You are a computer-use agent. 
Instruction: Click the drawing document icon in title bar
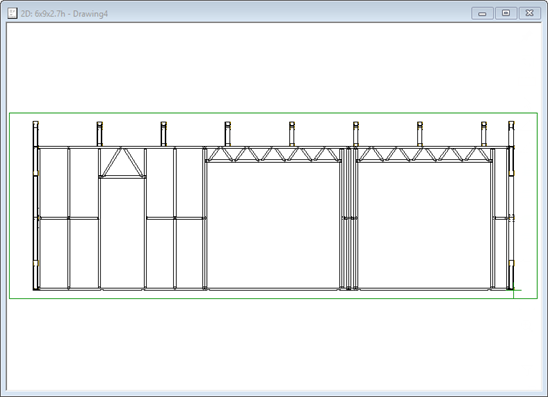pos(12,13)
